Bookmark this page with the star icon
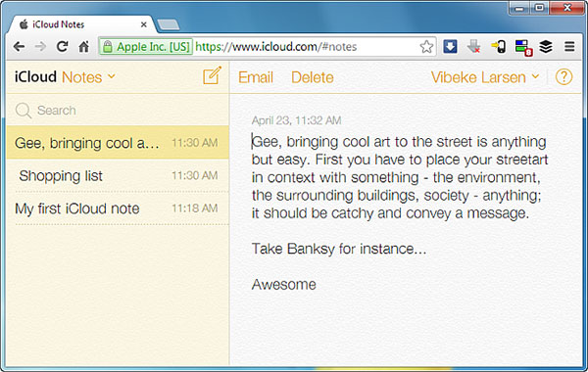Screen dimensions: 588x372 426,47
